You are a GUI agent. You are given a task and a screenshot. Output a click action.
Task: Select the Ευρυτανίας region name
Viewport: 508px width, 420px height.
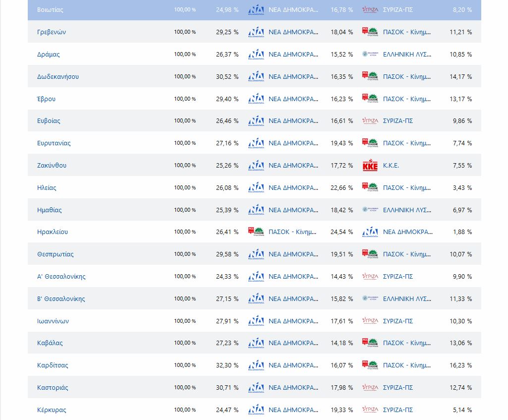click(54, 143)
